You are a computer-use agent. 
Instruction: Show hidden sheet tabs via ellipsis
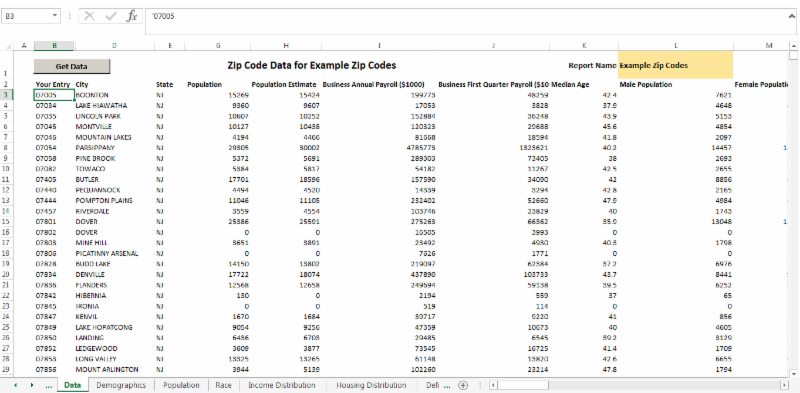click(49, 385)
